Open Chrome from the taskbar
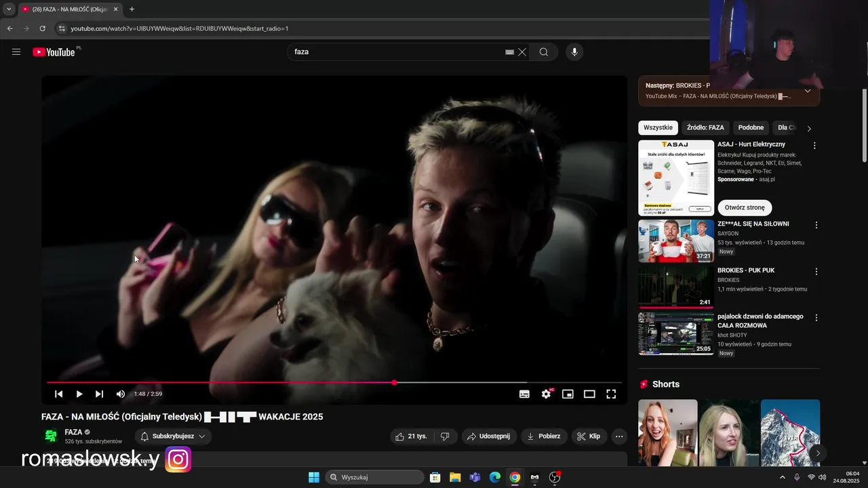The image size is (868, 488). pyautogui.click(x=515, y=477)
